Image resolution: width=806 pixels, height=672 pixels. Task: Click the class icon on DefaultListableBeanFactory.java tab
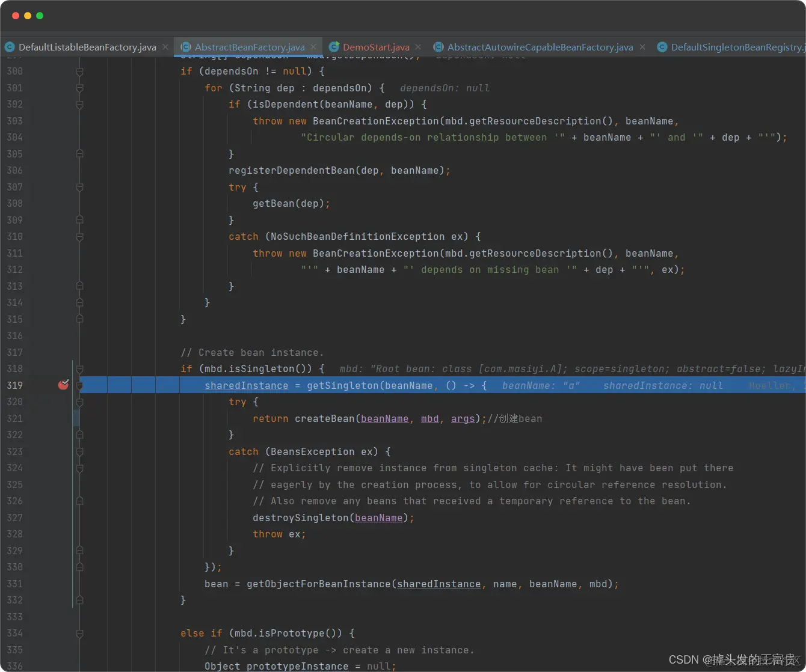point(10,47)
